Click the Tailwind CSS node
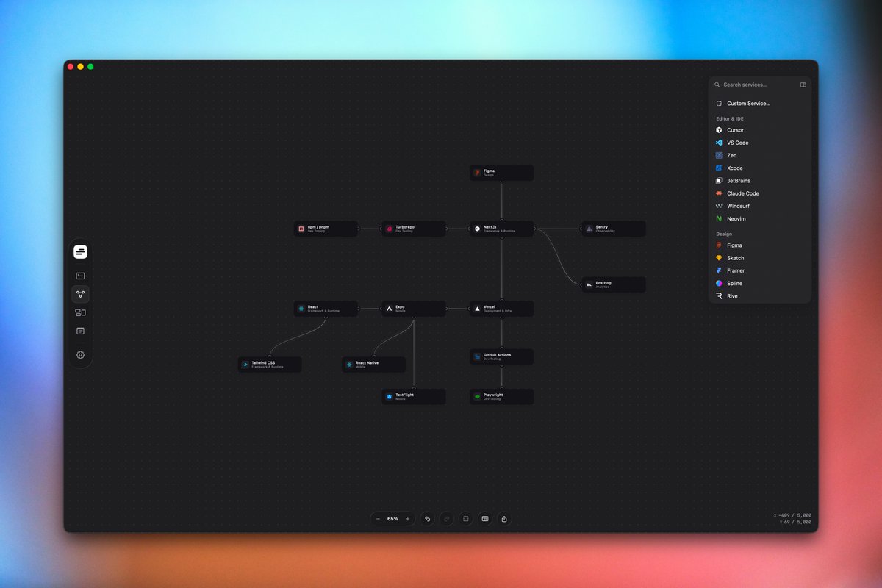Viewport: 882px width, 588px height. (x=270, y=365)
